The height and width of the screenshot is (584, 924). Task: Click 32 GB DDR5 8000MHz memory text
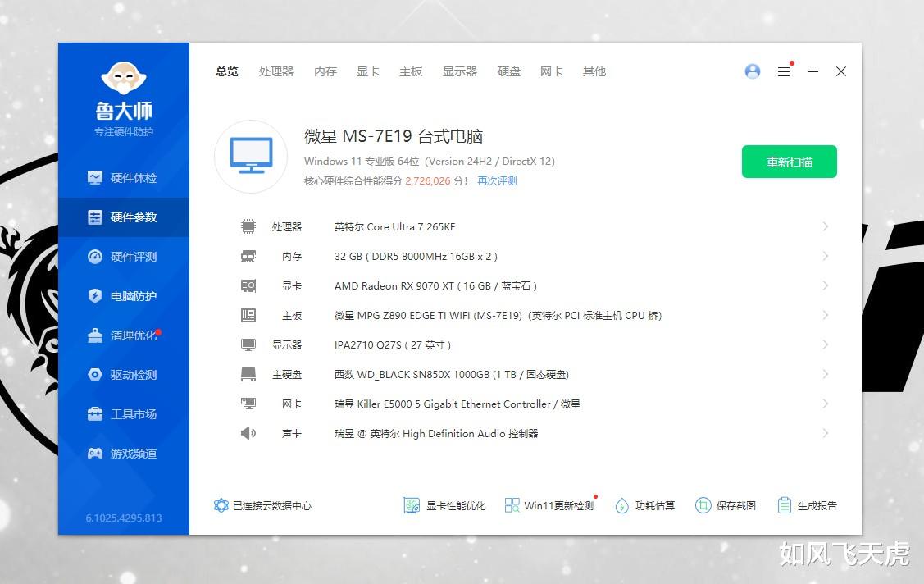pyautogui.click(x=416, y=257)
